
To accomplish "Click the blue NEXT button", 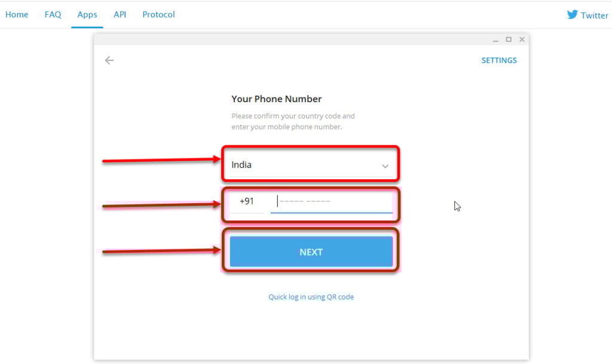I will [311, 252].
